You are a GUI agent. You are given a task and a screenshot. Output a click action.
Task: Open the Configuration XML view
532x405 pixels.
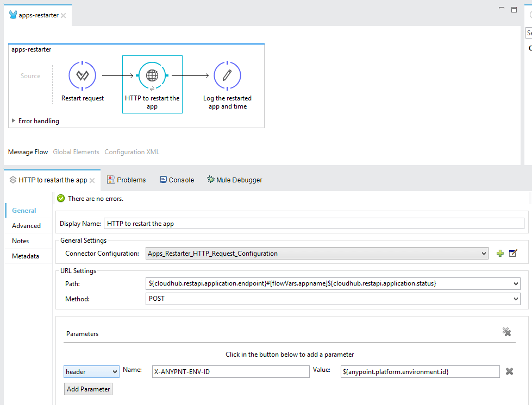(132, 152)
